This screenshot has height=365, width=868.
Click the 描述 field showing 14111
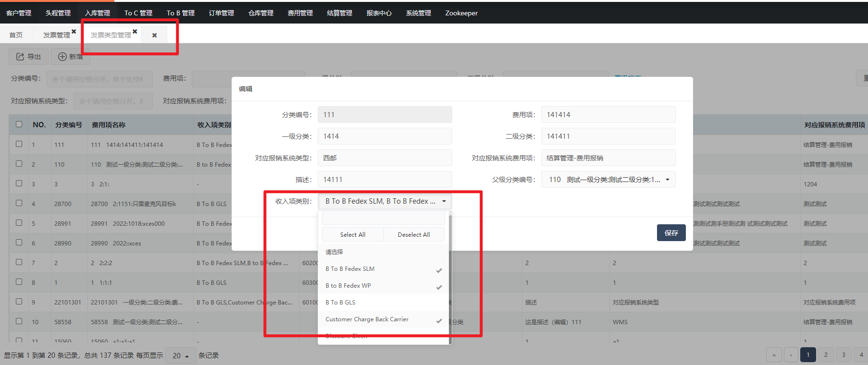click(x=384, y=180)
